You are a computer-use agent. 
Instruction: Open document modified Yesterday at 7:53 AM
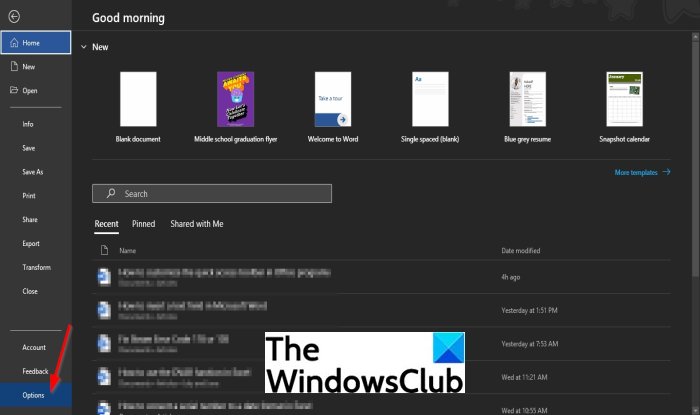(x=381, y=344)
